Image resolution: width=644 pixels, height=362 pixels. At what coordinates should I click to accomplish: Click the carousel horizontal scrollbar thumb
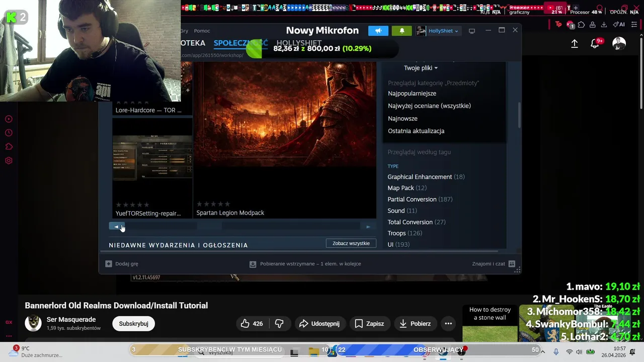click(x=209, y=227)
